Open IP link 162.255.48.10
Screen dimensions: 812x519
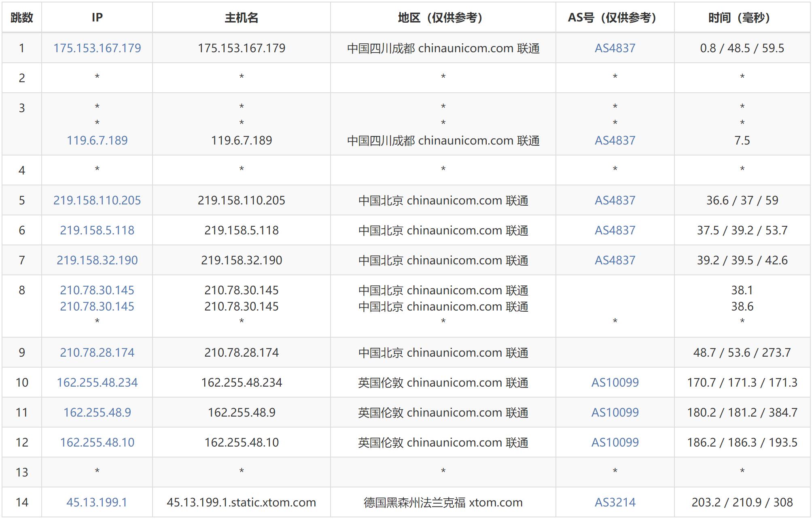pos(97,442)
